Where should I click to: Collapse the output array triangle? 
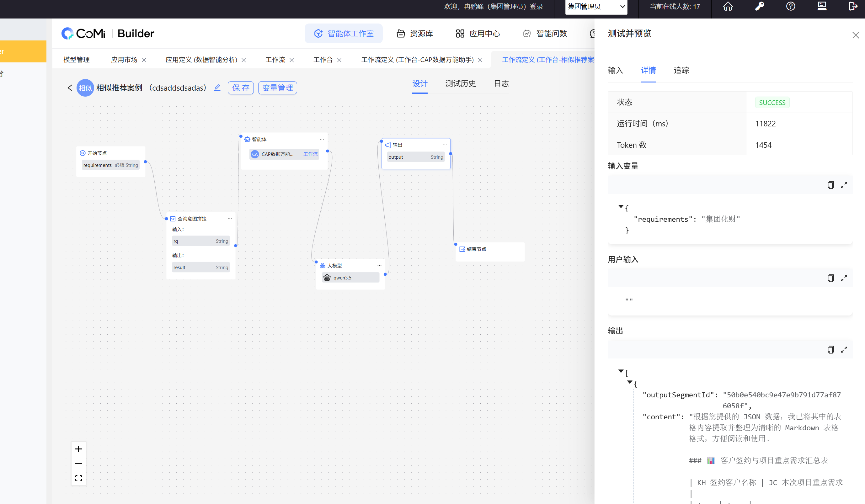click(621, 371)
